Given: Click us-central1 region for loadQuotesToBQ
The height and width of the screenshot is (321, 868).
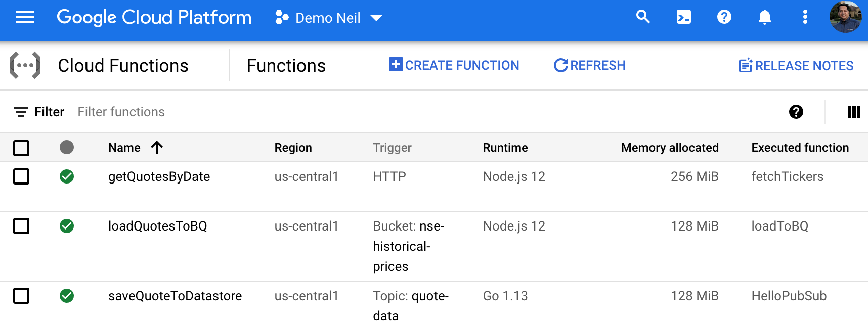Looking at the screenshot, I should (x=306, y=226).
